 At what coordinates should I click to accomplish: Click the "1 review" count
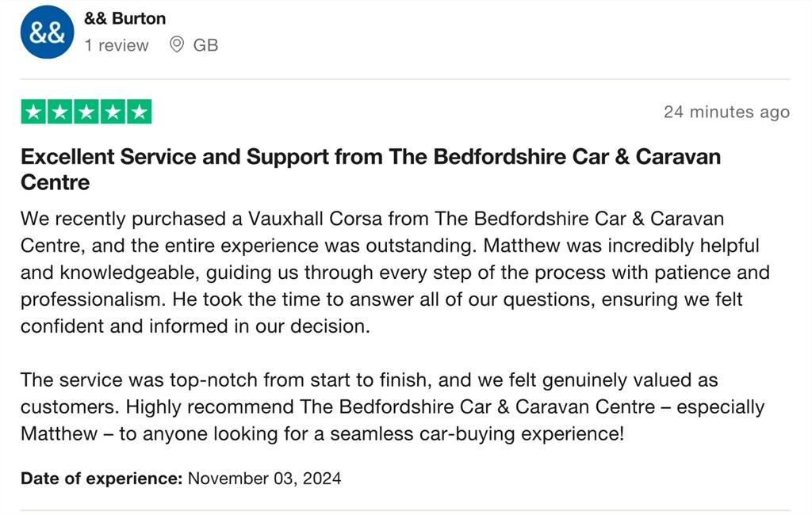point(117,45)
